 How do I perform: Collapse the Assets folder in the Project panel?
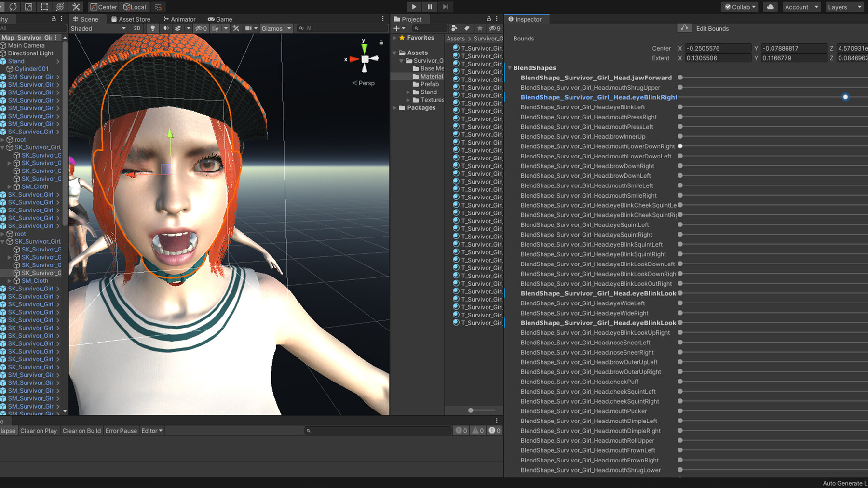coord(394,53)
